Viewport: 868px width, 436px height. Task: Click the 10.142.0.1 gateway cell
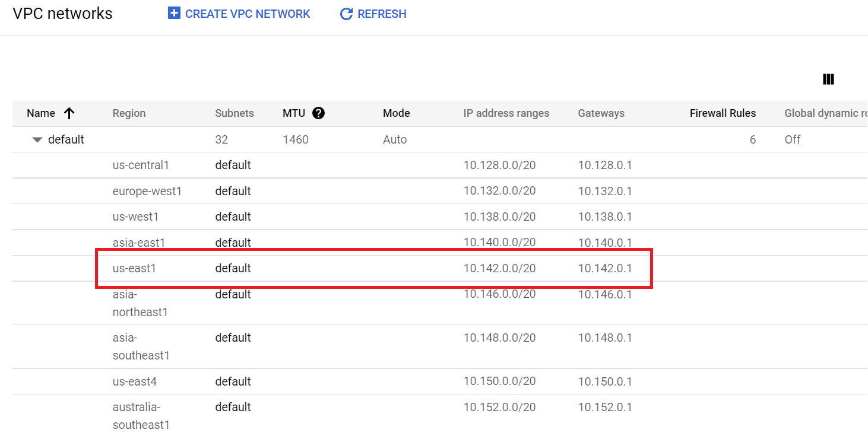(x=605, y=268)
